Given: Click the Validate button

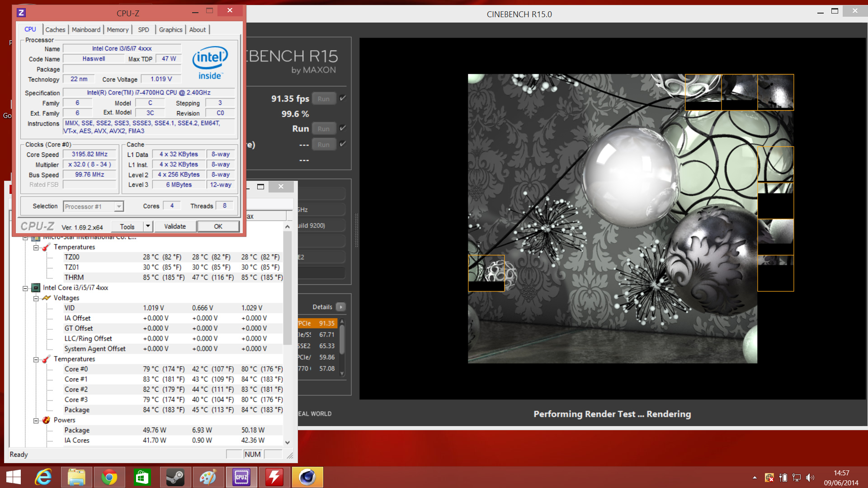Looking at the screenshot, I should pyautogui.click(x=175, y=226).
